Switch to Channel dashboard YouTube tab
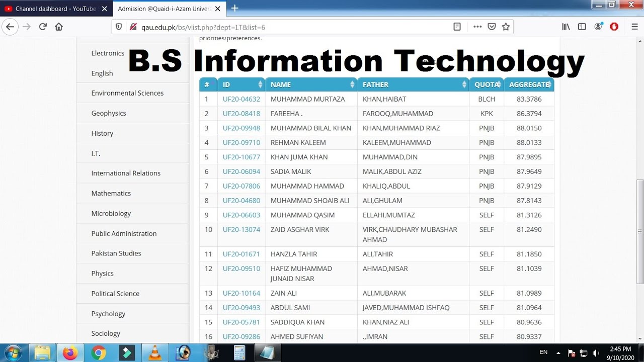The image size is (644, 362). 55,9
